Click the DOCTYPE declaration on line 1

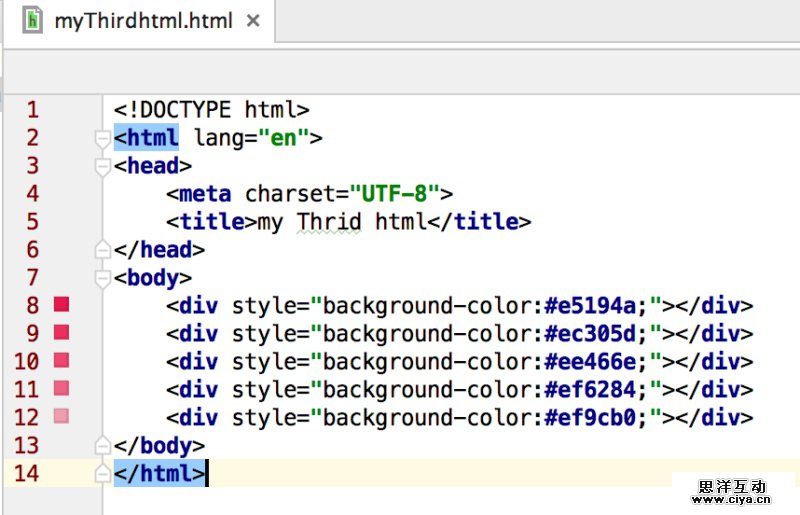click(x=211, y=110)
